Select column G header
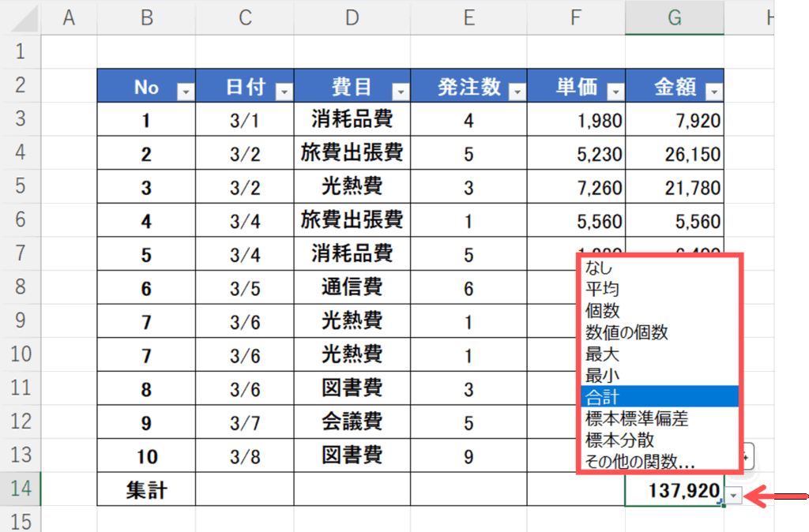Image resolution: width=809 pixels, height=532 pixels. pos(674,17)
